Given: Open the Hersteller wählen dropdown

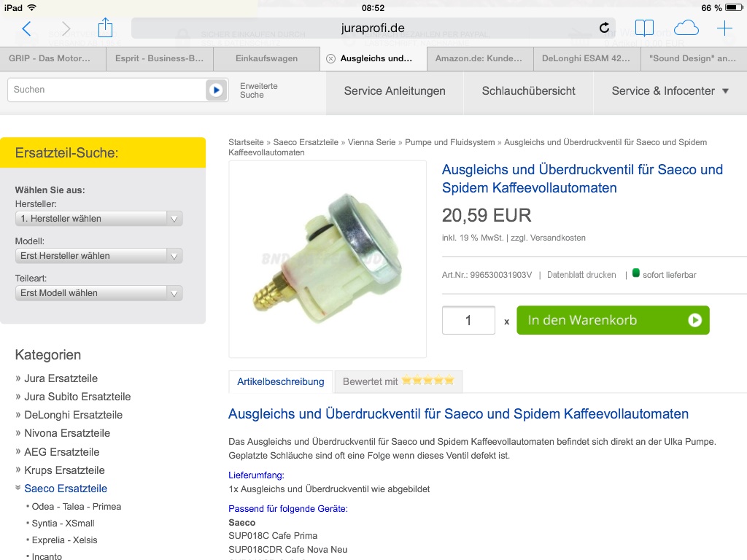Looking at the screenshot, I should pyautogui.click(x=98, y=219).
